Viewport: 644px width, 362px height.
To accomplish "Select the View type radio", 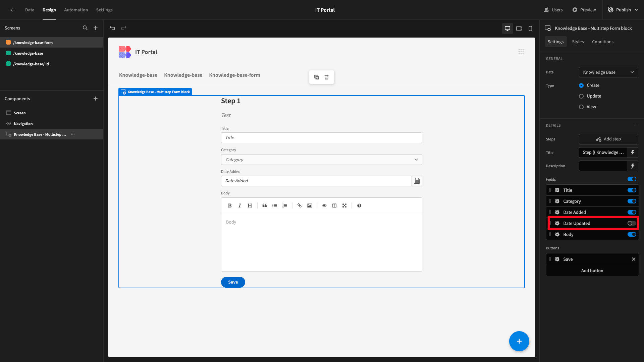I will [x=581, y=107].
